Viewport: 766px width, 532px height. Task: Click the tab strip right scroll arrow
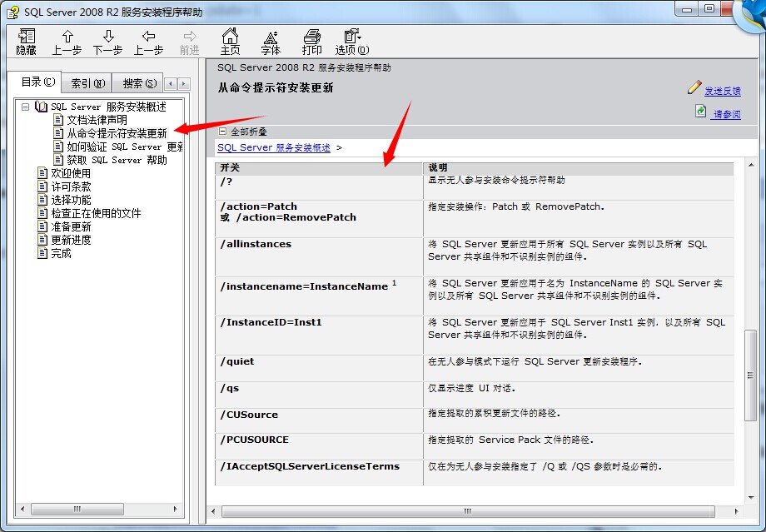[x=184, y=84]
